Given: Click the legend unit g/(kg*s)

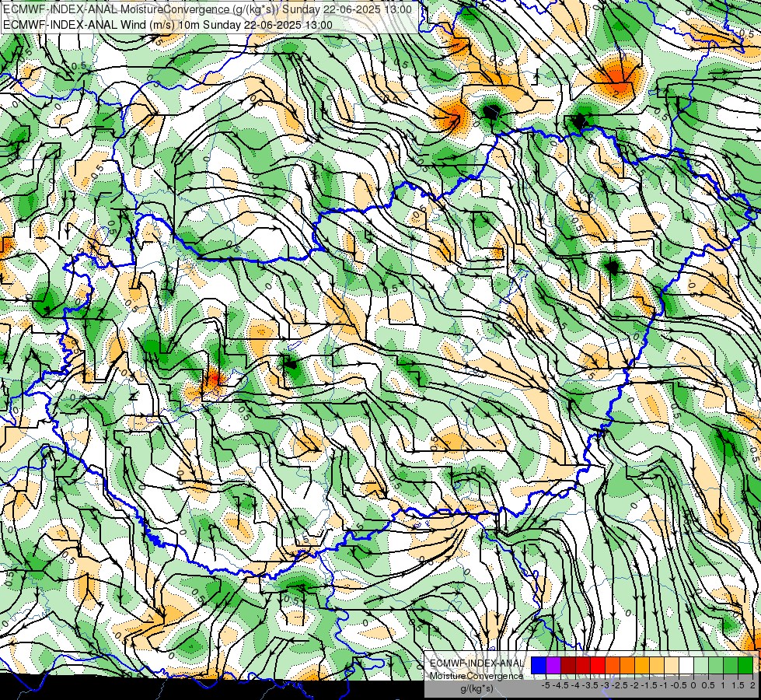Looking at the screenshot, I should [476, 689].
